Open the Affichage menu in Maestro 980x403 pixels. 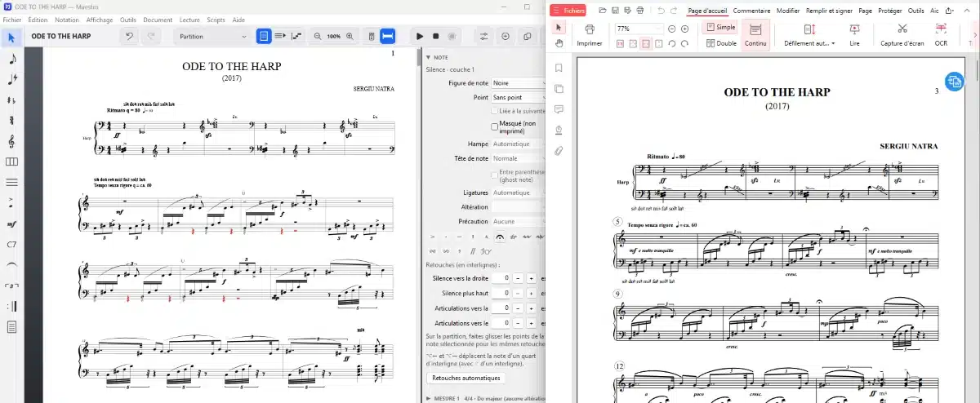tap(100, 20)
